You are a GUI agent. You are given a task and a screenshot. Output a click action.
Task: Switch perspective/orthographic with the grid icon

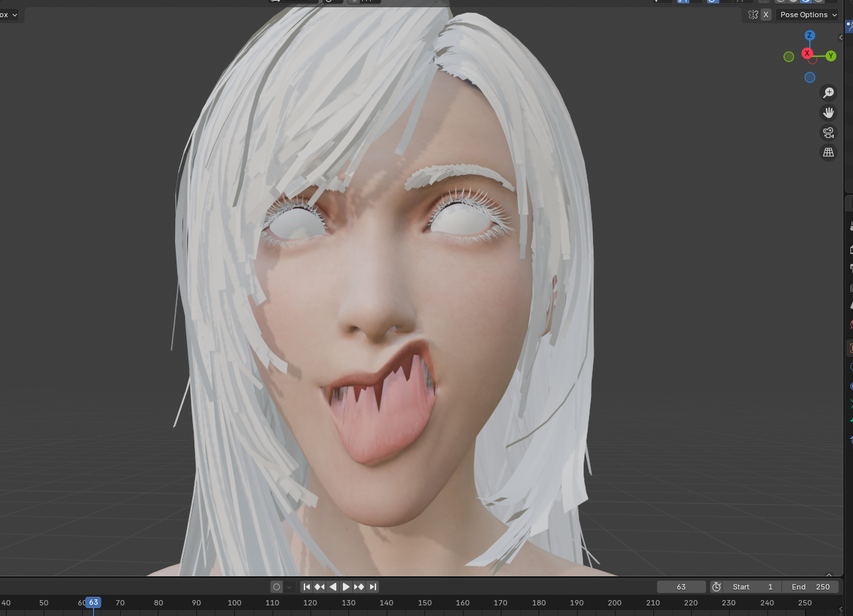click(x=828, y=153)
